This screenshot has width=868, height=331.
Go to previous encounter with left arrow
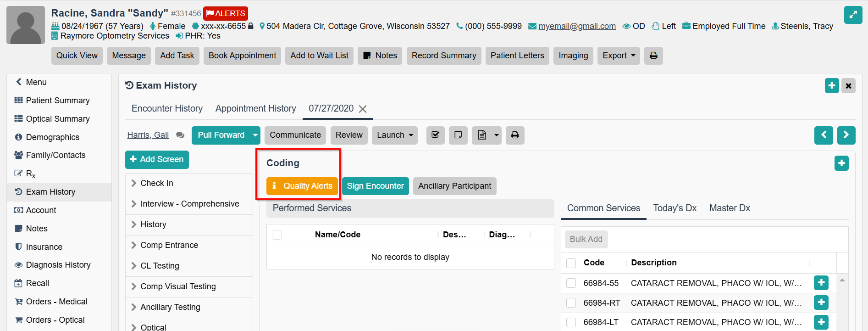pyautogui.click(x=824, y=135)
